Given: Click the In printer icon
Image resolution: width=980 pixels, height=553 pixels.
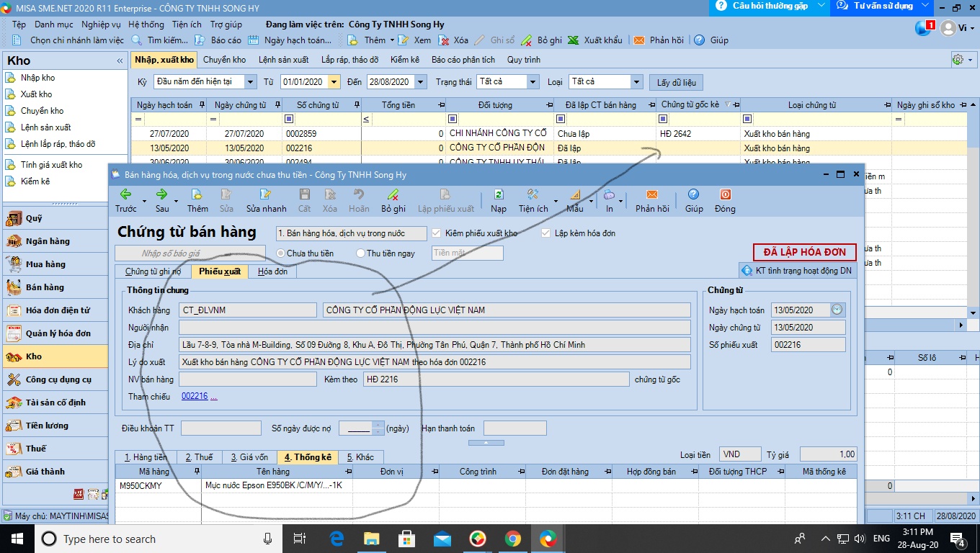Looking at the screenshot, I should pyautogui.click(x=609, y=195).
